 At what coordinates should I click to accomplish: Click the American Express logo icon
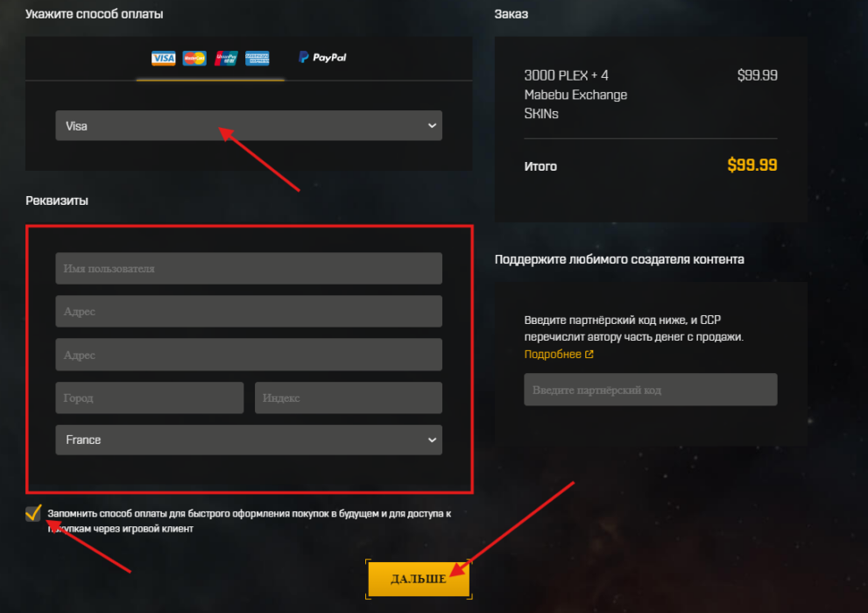[258, 58]
